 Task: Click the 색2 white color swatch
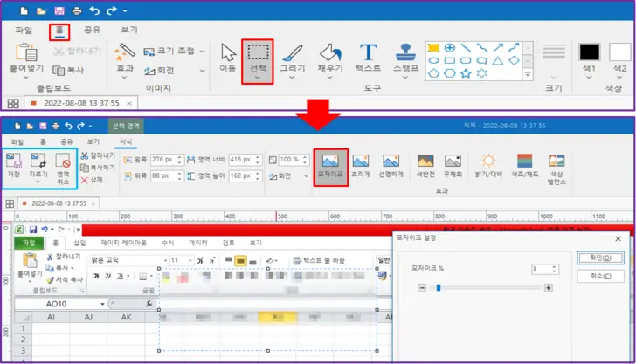click(619, 52)
